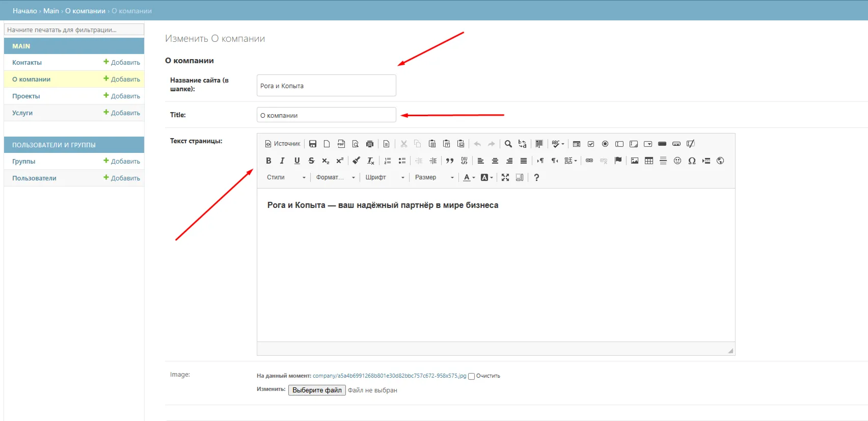Toggle bulleted list
The width and height of the screenshot is (868, 421).
pos(402,161)
